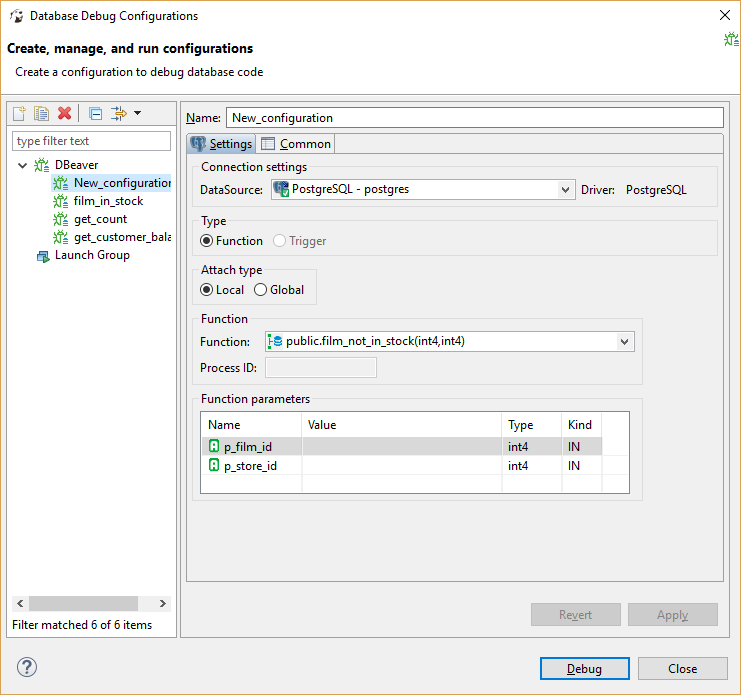Click the Value column header
Screen dimensions: 741x695
click(402, 425)
